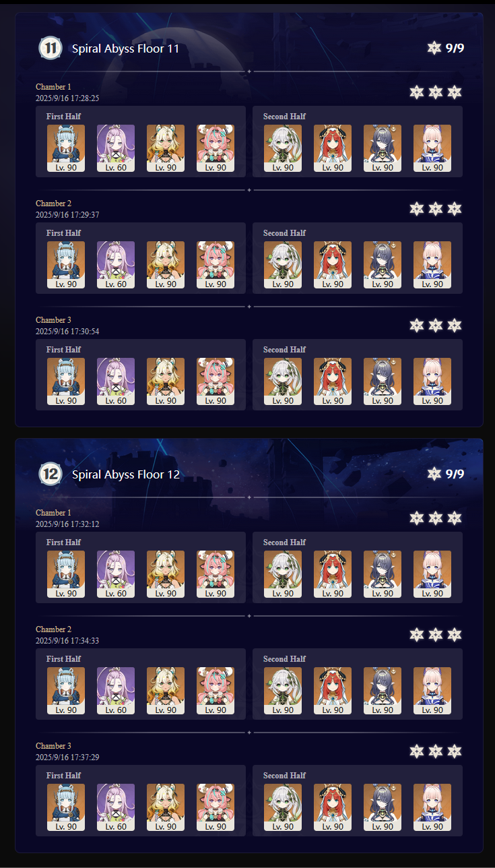This screenshot has height=868, width=495.
Task: Click the star icon beside Floor 12's 9/9
Action: (x=434, y=474)
